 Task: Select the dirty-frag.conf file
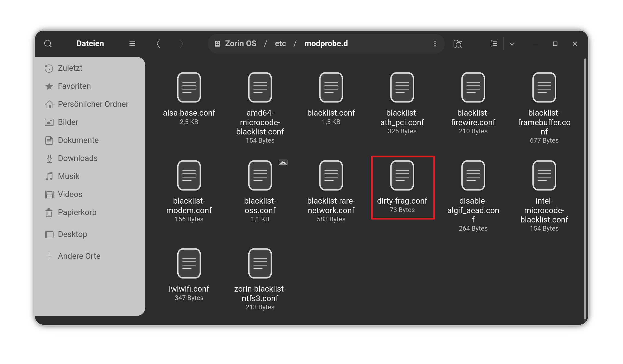pos(402,187)
